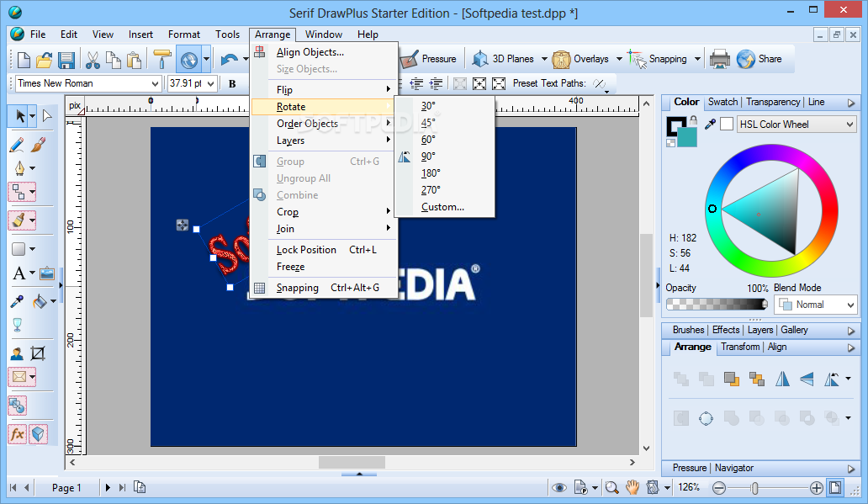
Task: Select the Crop tool
Action: tap(38, 353)
